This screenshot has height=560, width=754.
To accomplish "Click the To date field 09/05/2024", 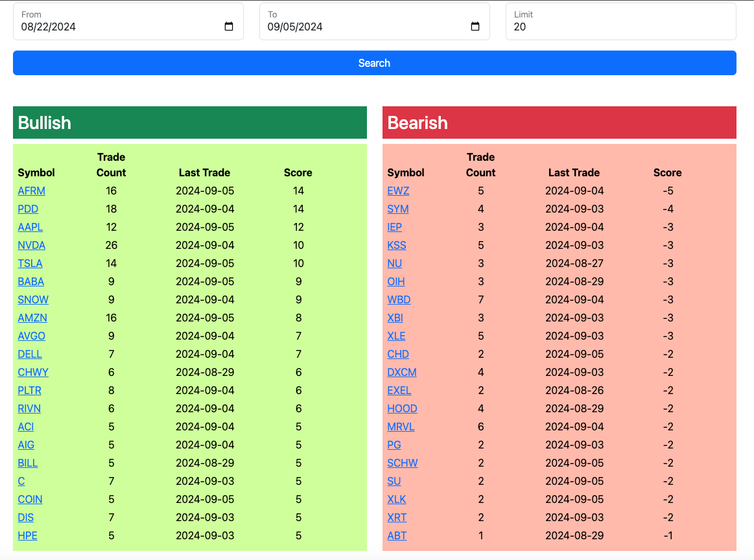I will 375,21.
